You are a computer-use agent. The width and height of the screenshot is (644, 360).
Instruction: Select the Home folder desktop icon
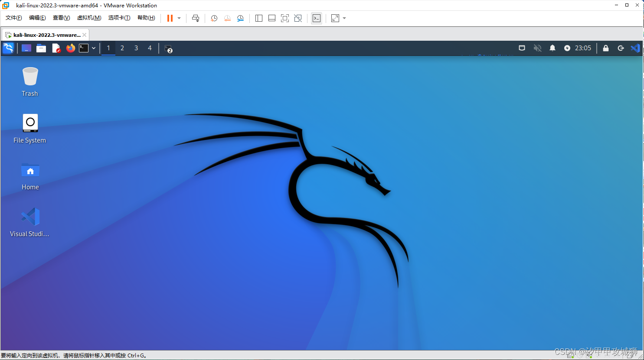(30, 176)
